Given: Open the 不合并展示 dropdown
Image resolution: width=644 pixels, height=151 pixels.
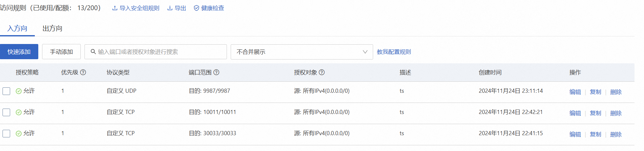Looking at the screenshot, I should pyautogui.click(x=302, y=52).
